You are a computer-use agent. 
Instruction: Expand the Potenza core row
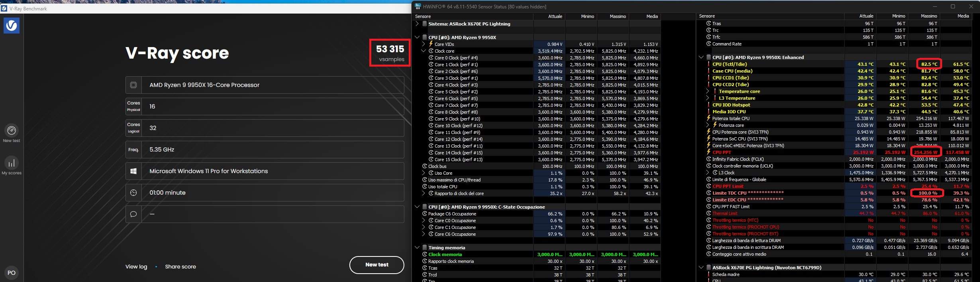pos(708,125)
